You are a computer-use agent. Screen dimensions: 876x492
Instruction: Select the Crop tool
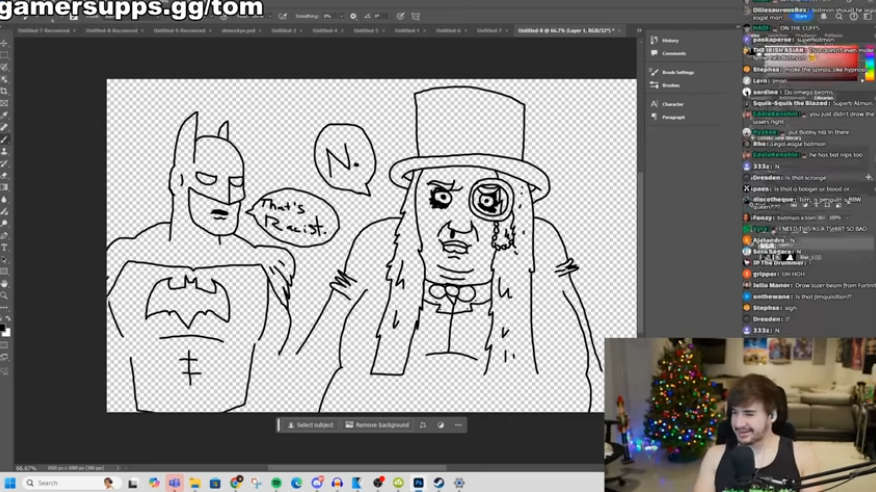[5, 92]
